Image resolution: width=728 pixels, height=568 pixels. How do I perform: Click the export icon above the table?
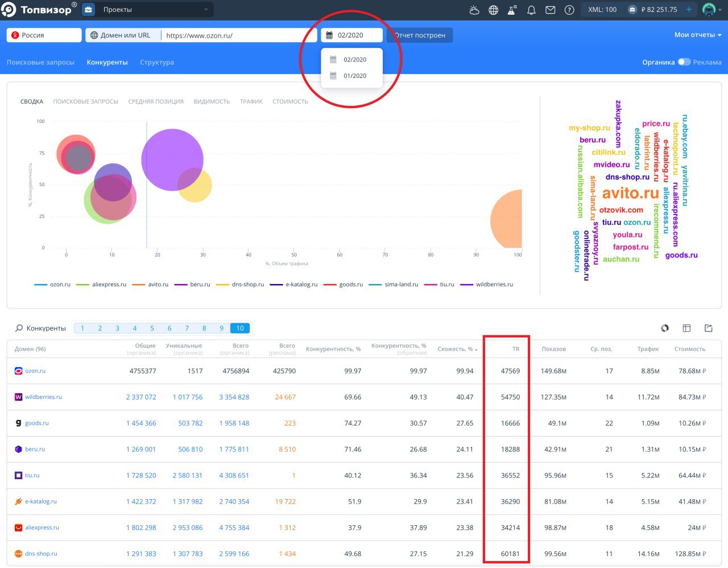point(708,328)
